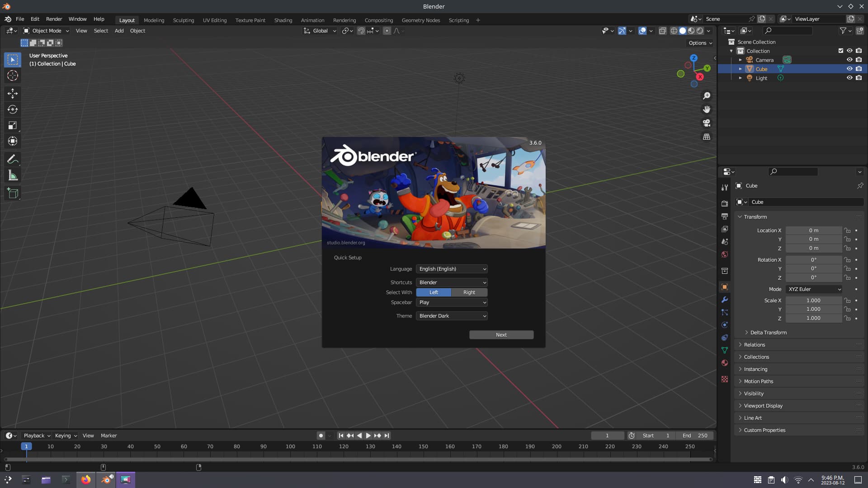Click the current frame 1 marker in timeline
This screenshot has height=488, width=868.
(x=26, y=446)
